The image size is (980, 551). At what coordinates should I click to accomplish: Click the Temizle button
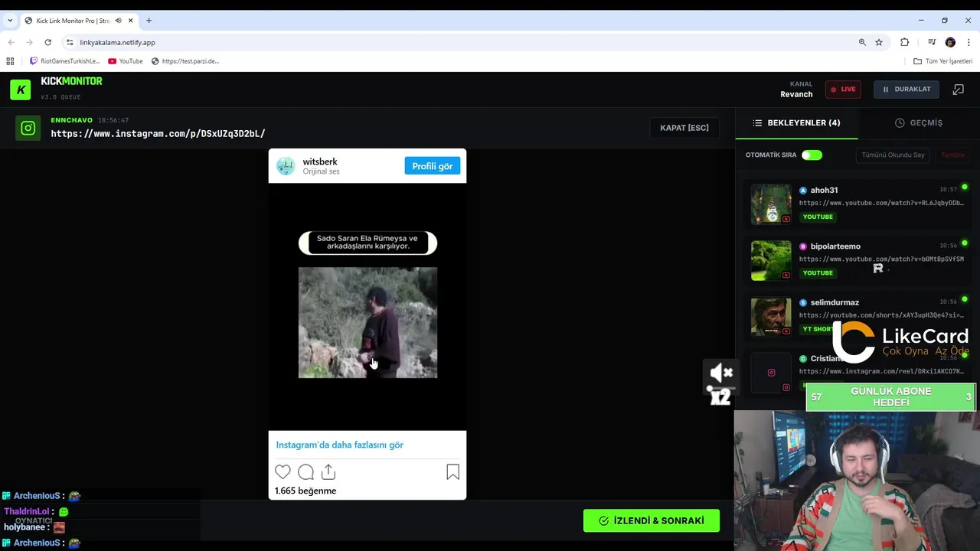pyautogui.click(x=952, y=155)
